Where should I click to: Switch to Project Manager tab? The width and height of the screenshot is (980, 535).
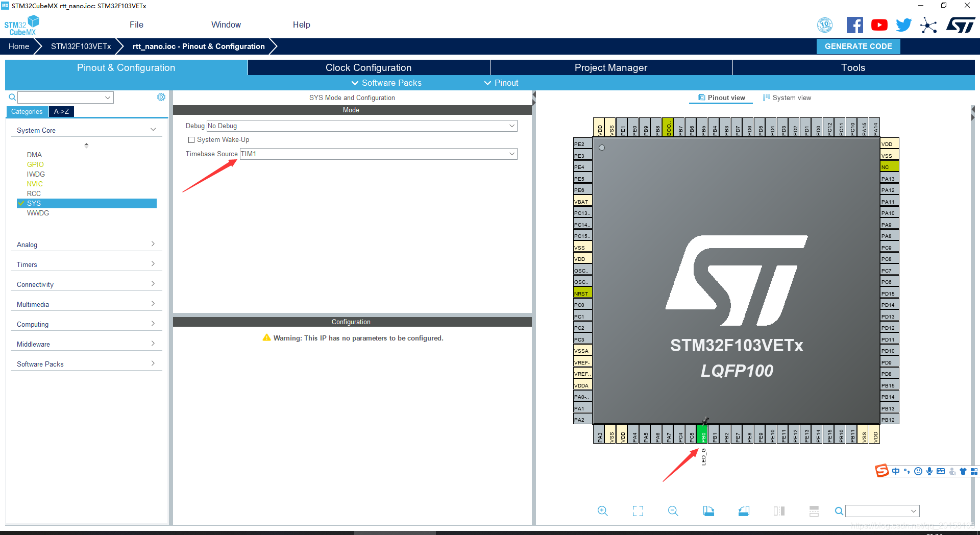pos(611,67)
